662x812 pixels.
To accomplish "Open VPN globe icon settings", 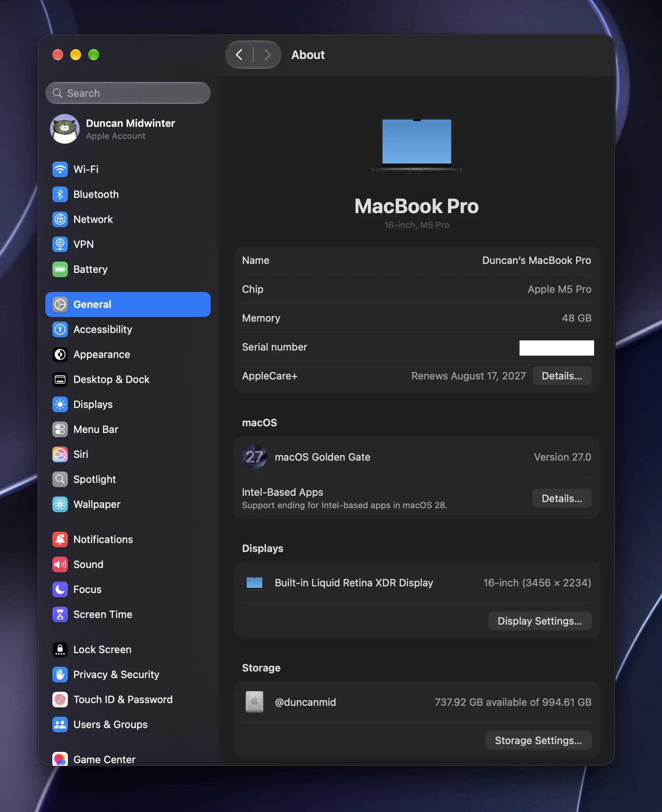I will (60, 244).
